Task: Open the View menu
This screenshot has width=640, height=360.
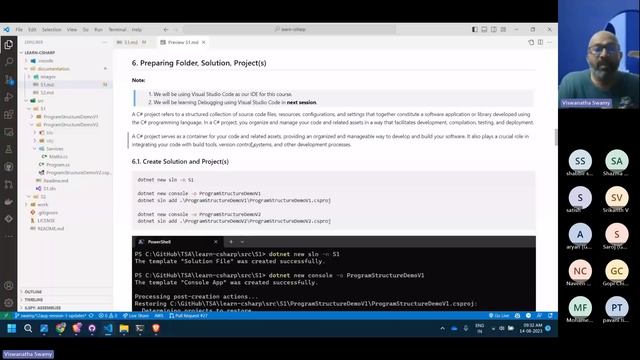Action: tap(72, 29)
